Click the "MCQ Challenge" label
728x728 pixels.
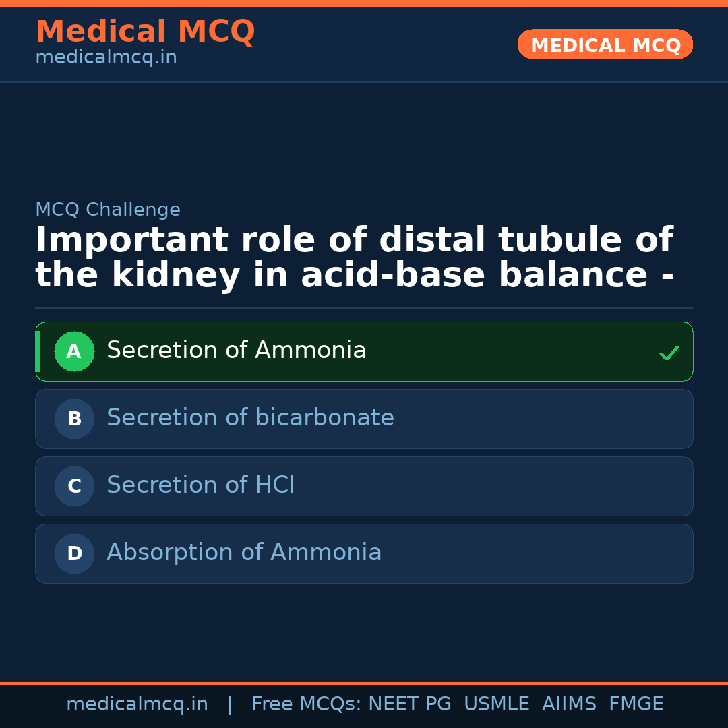tap(108, 210)
